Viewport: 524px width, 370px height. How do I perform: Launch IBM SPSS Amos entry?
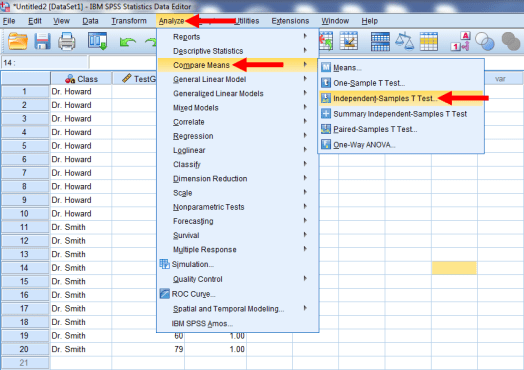[x=237, y=324]
